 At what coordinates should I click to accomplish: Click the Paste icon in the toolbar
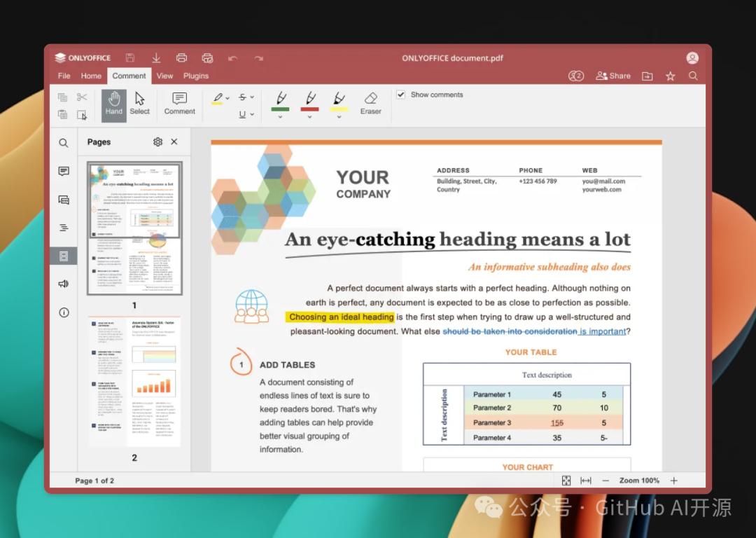63,114
